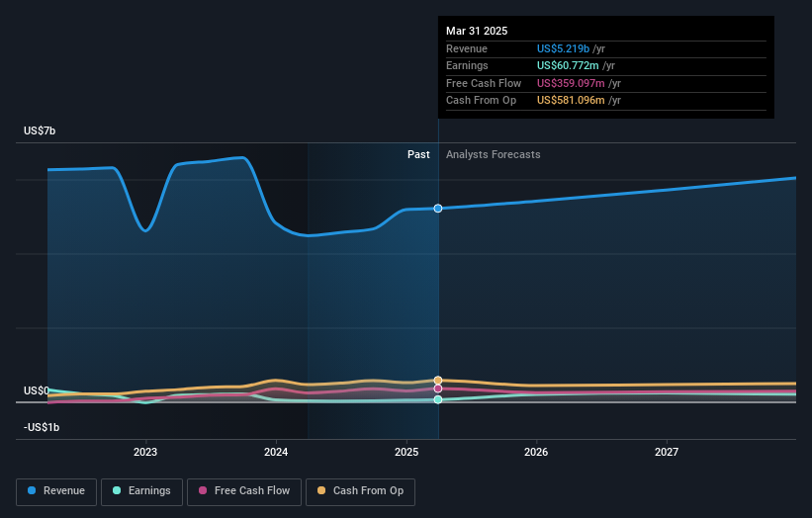Click the Analysts Forecasts label
The width and height of the screenshot is (812, 518).
(x=493, y=155)
